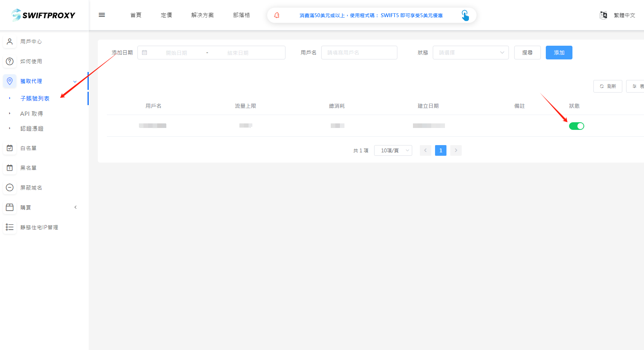Click the 總消耗 column header
644x350 pixels.
pos(337,106)
